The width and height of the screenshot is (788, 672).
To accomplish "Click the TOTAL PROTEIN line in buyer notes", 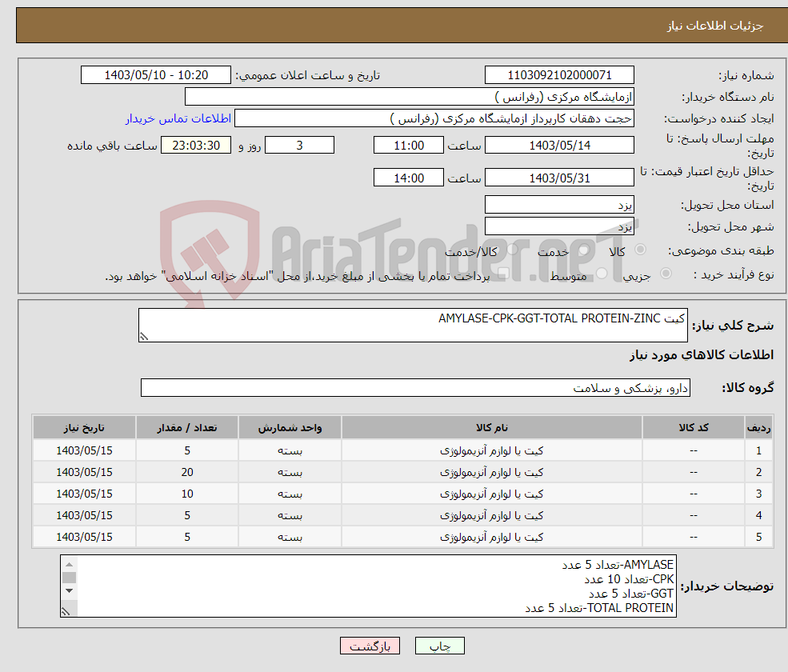I will [x=599, y=608].
